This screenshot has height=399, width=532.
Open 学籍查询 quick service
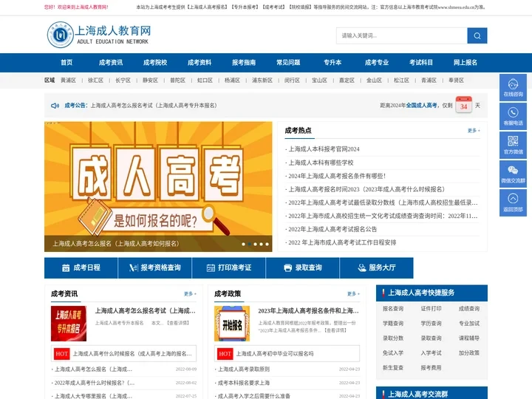[393, 324]
